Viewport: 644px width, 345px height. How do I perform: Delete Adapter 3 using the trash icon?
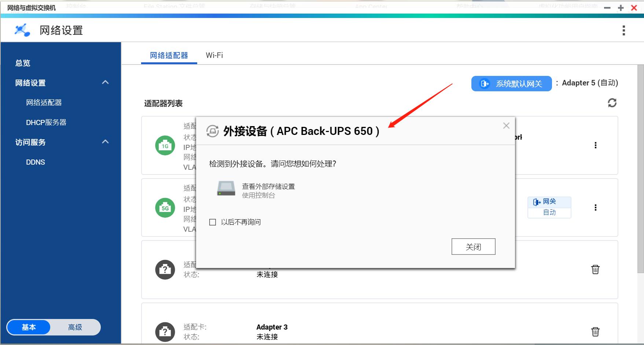(x=595, y=331)
